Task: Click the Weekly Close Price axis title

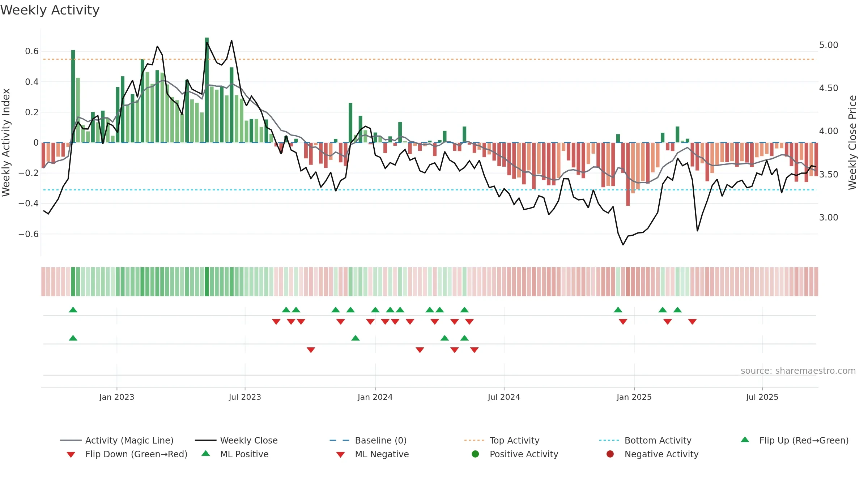Action: pyautogui.click(x=852, y=142)
